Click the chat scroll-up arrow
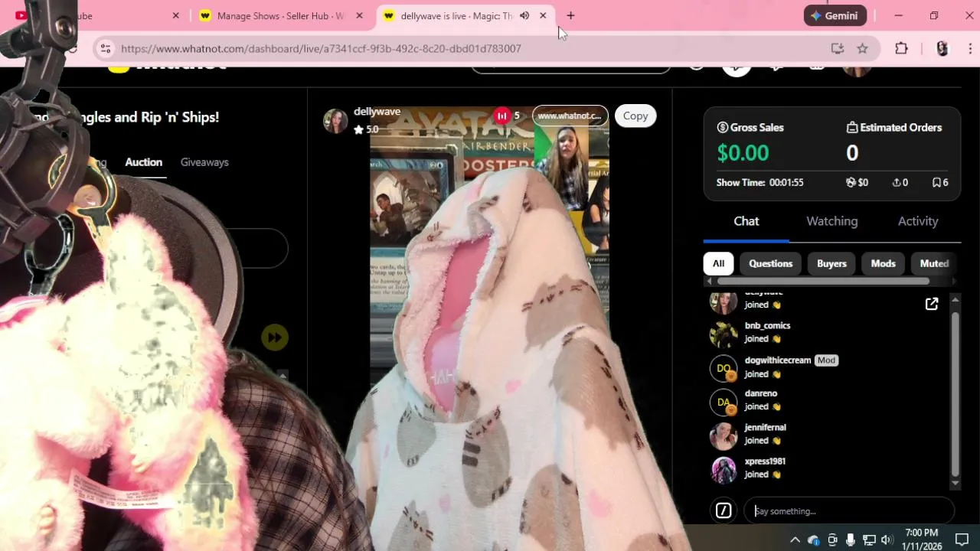The image size is (980, 551). click(955, 299)
